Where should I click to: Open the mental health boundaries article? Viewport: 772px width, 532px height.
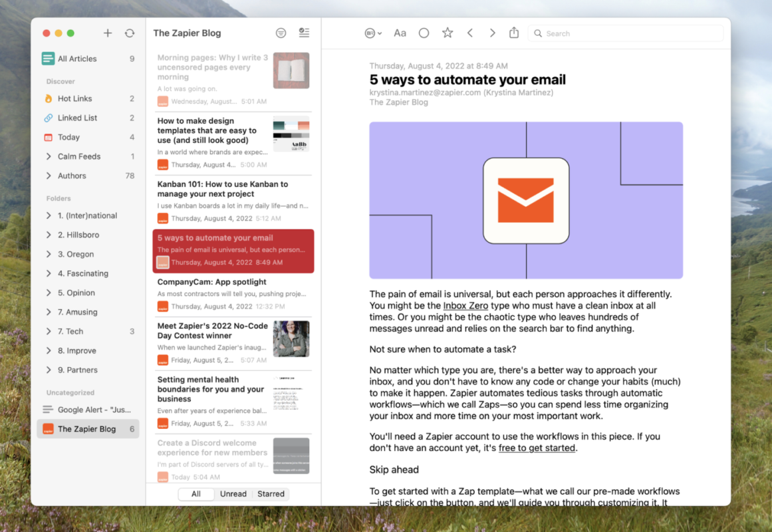point(233,402)
